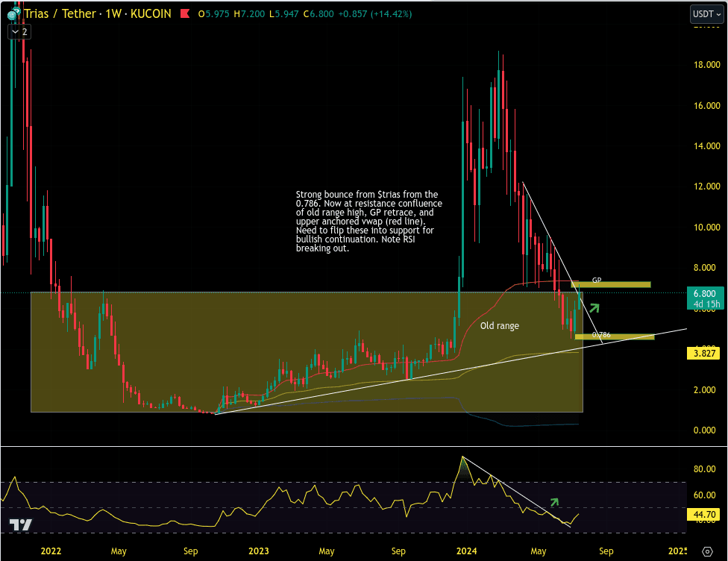Click the May label between 2022 and 2023
728x561 pixels.
point(119,551)
